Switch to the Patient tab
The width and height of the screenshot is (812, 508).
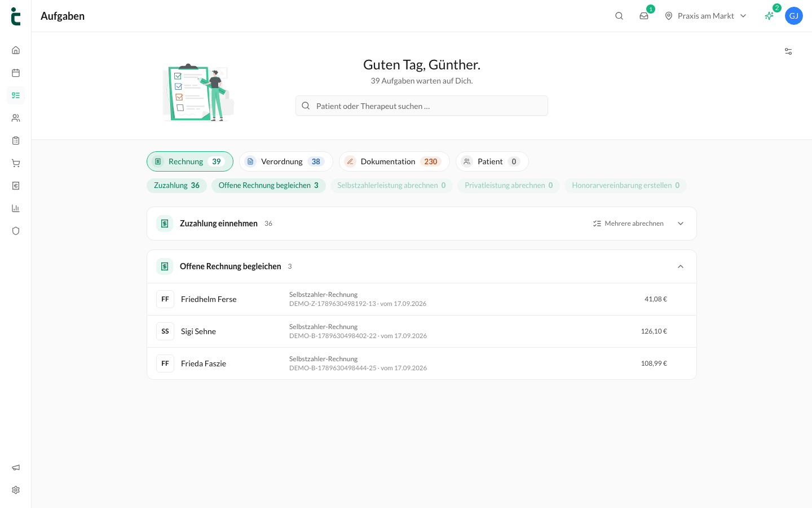coord(492,161)
